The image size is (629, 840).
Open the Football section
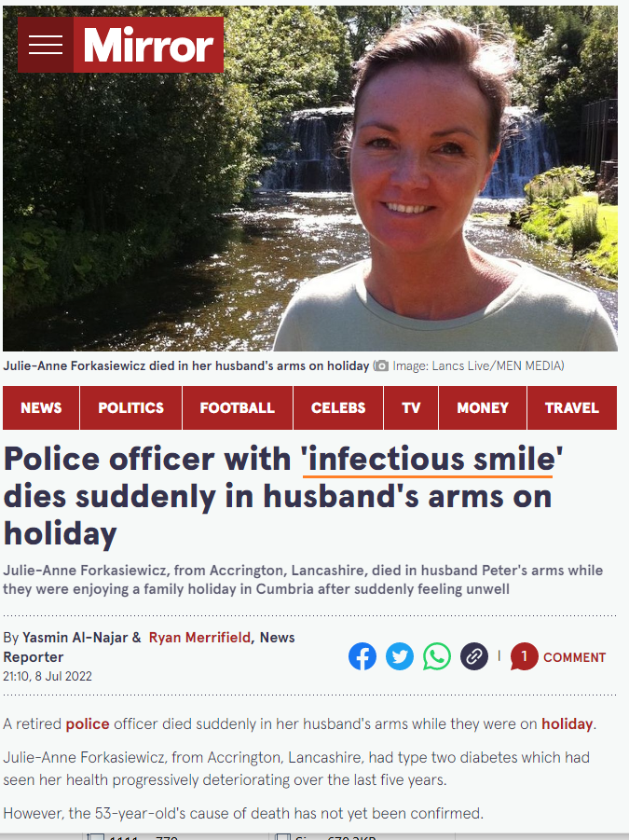238,407
